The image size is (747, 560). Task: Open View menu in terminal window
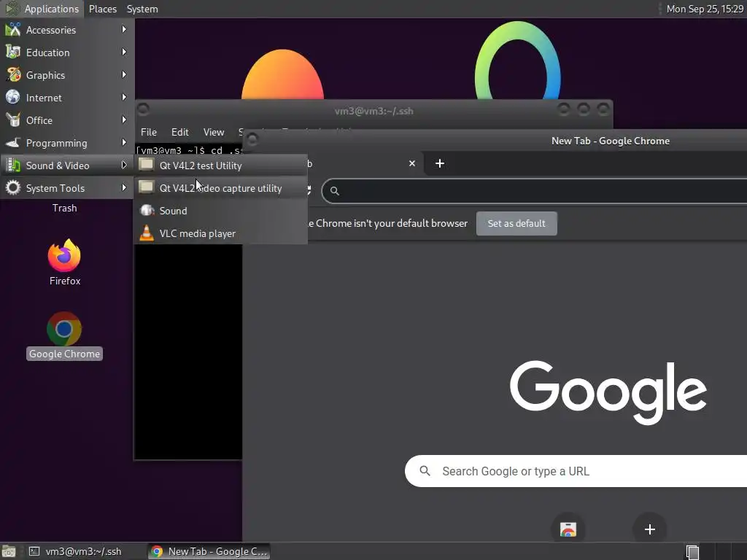pos(214,132)
